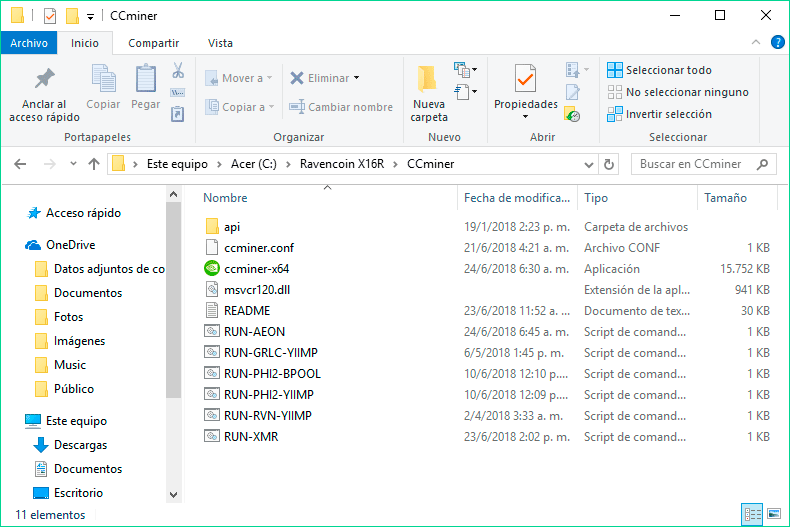The image size is (790, 527).
Task: Go back with the left arrow
Action: (x=20, y=164)
